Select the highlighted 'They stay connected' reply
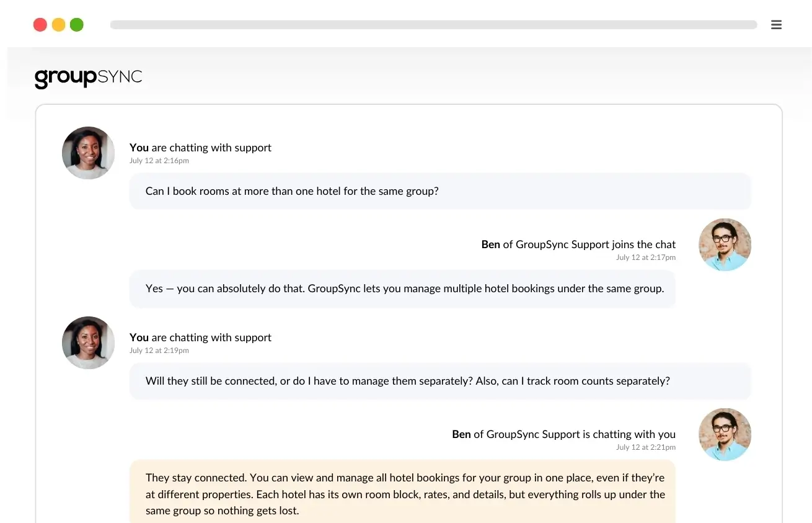The width and height of the screenshot is (812, 523). [x=402, y=491]
